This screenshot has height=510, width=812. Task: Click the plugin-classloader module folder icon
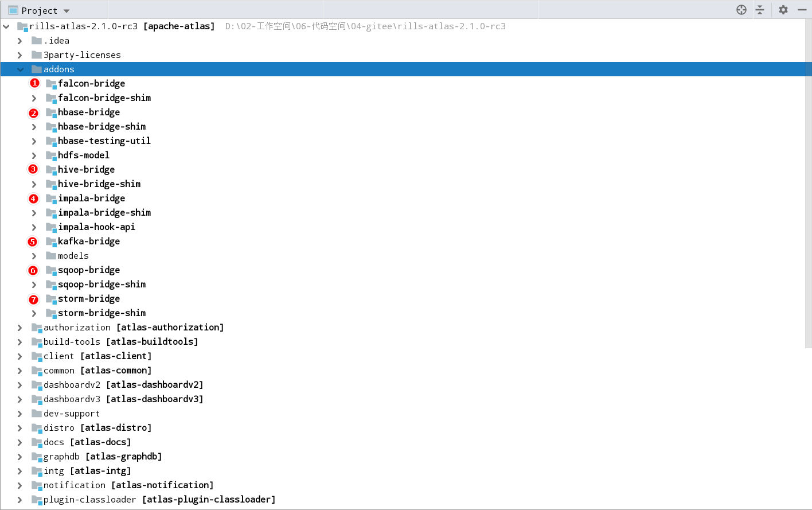(37, 500)
